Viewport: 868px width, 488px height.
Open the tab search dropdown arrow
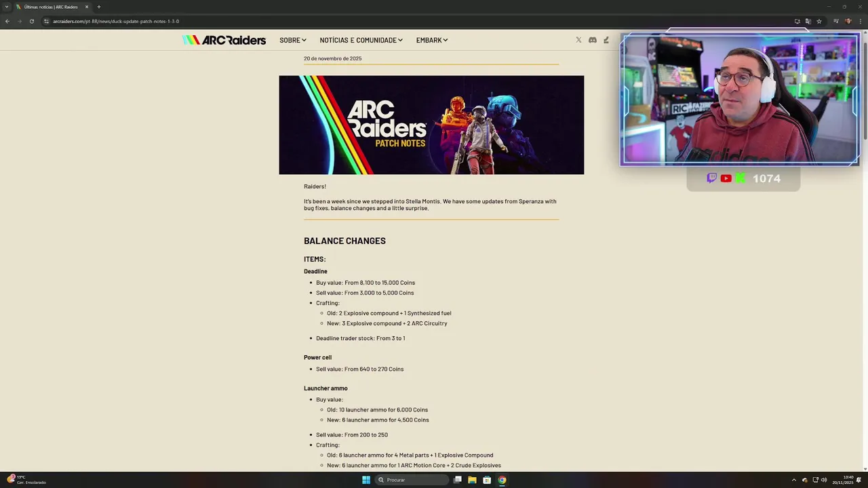[x=7, y=7]
